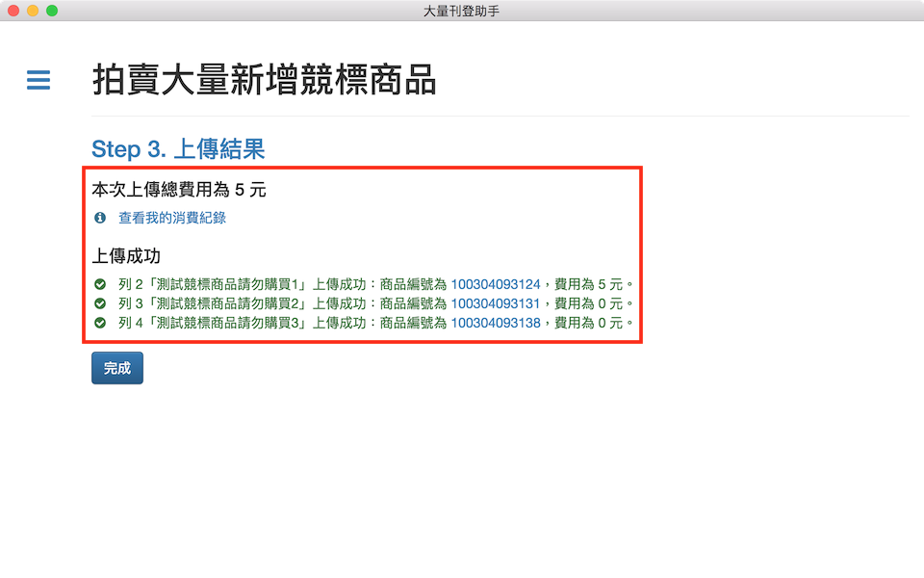This screenshot has height=578, width=924.
Task: Click the green check icon for 列 2
Action: click(x=100, y=284)
